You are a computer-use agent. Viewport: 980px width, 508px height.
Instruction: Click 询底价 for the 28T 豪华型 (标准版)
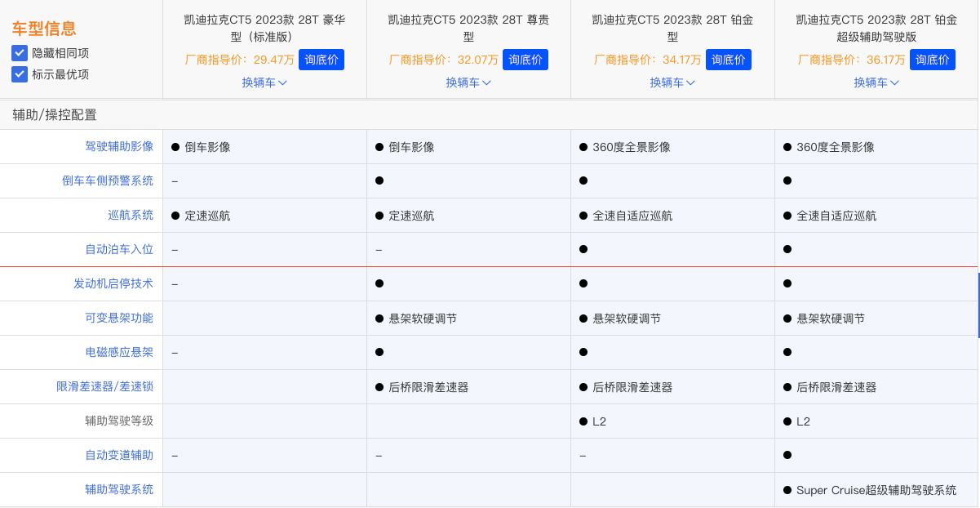321,60
